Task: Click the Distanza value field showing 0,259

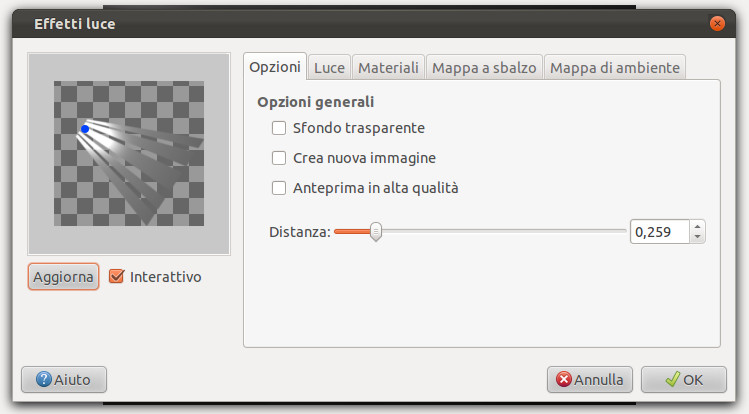Action: click(660, 232)
